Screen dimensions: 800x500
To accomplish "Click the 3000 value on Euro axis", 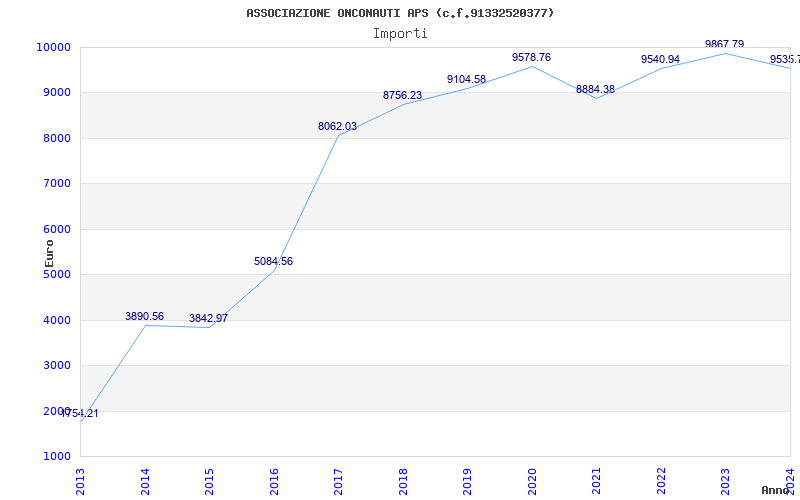I will tap(56, 366).
